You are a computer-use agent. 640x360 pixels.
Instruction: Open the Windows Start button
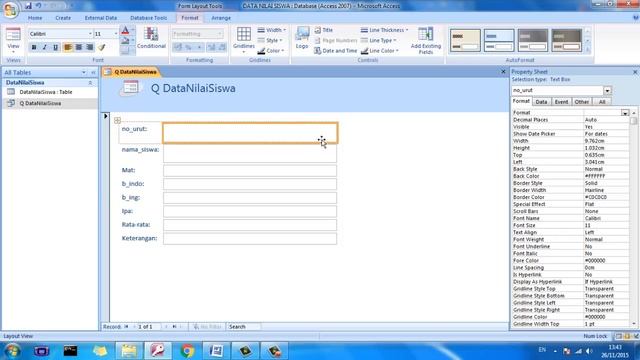[12, 351]
